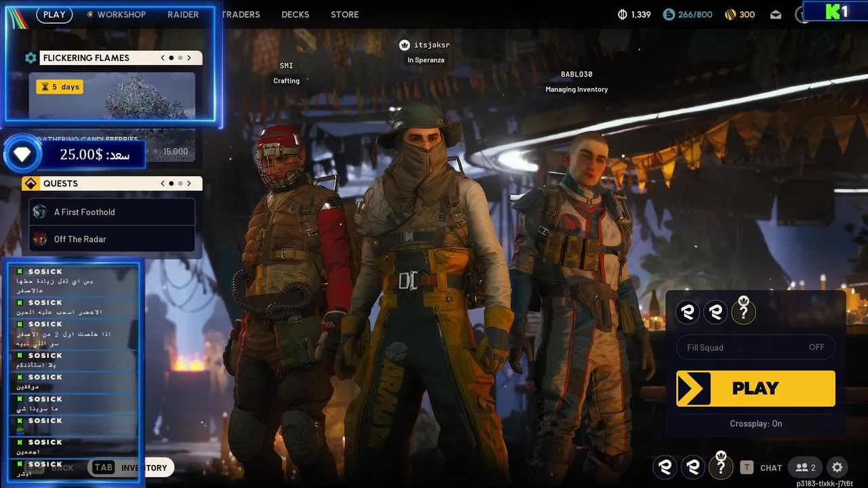This screenshot has height=488, width=868.
Task: Click the BABLO30 player name
Action: pyautogui.click(x=576, y=75)
